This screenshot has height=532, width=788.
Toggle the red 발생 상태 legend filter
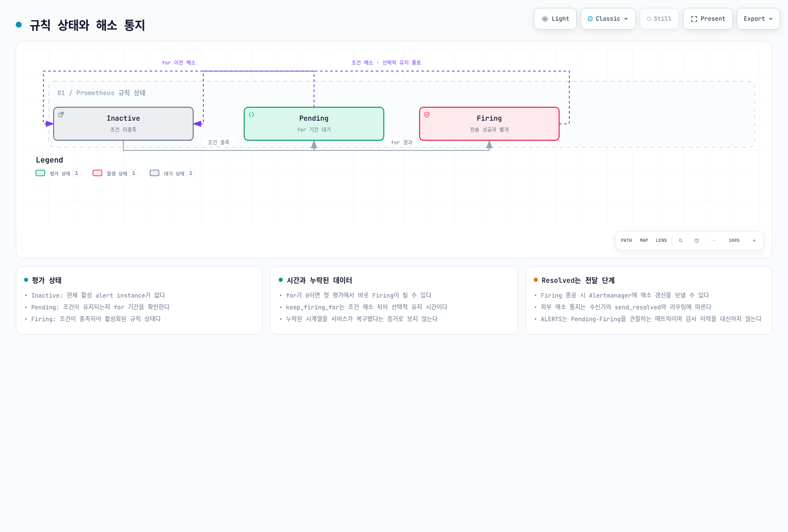[x=115, y=173]
